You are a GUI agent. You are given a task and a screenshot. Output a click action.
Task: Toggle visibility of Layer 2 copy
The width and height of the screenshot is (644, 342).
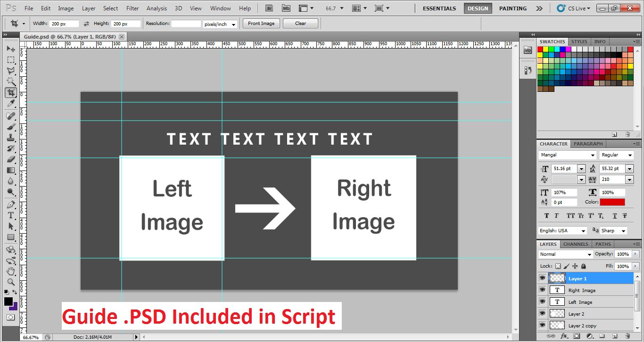pyautogui.click(x=542, y=326)
